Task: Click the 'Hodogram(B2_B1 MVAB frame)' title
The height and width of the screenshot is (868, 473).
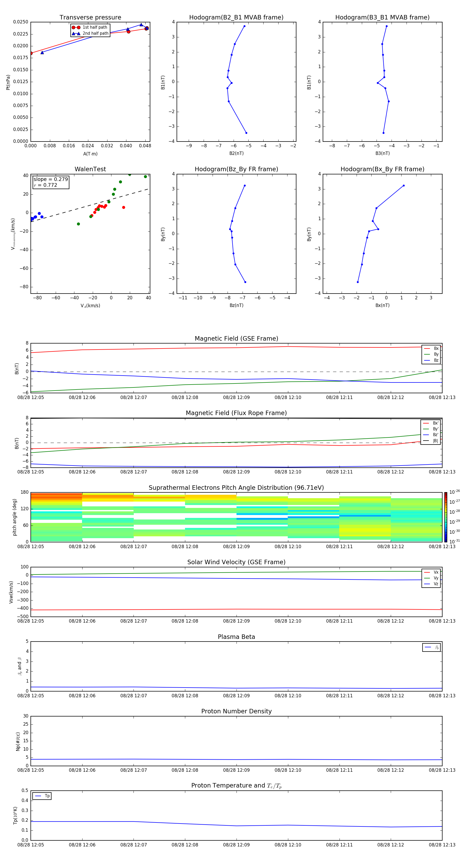Action: 236,18
